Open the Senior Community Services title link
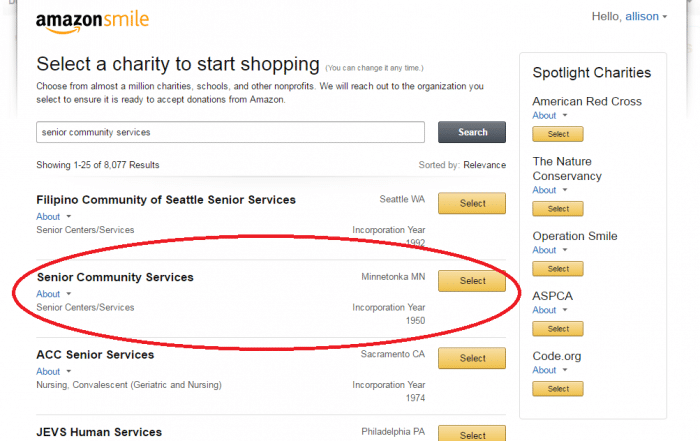Image resolution: width=700 pixels, height=441 pixels. (115, 277)
